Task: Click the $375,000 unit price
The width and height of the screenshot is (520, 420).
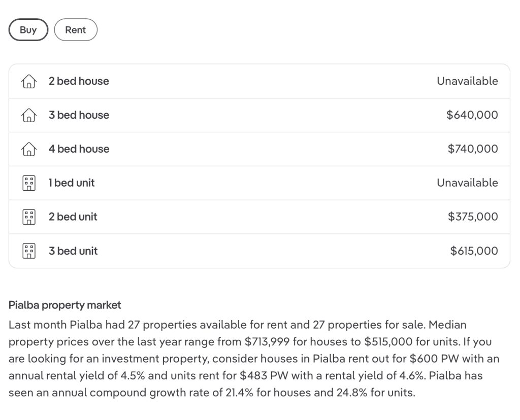Action: click(473, 217)
